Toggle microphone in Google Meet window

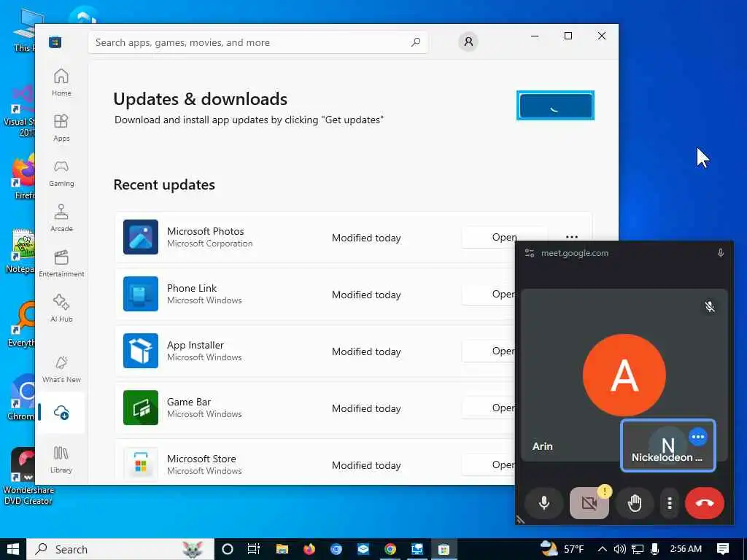tap(543, 503)
